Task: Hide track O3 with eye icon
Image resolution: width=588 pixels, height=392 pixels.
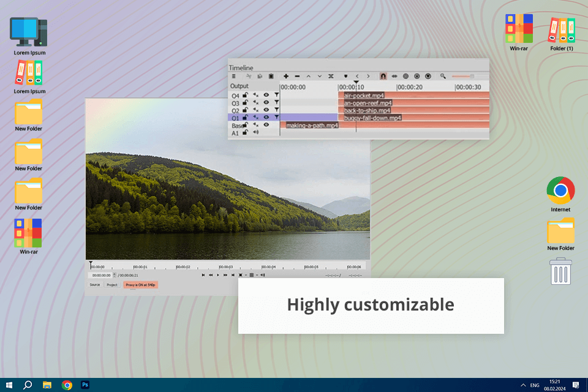Action: [266, 102]
